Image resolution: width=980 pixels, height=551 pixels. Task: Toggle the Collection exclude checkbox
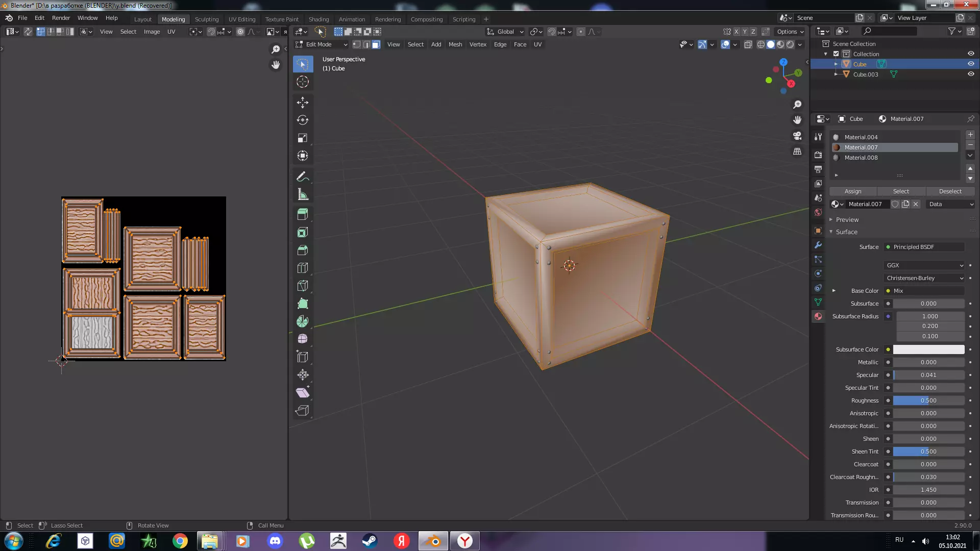click(836, 54)
